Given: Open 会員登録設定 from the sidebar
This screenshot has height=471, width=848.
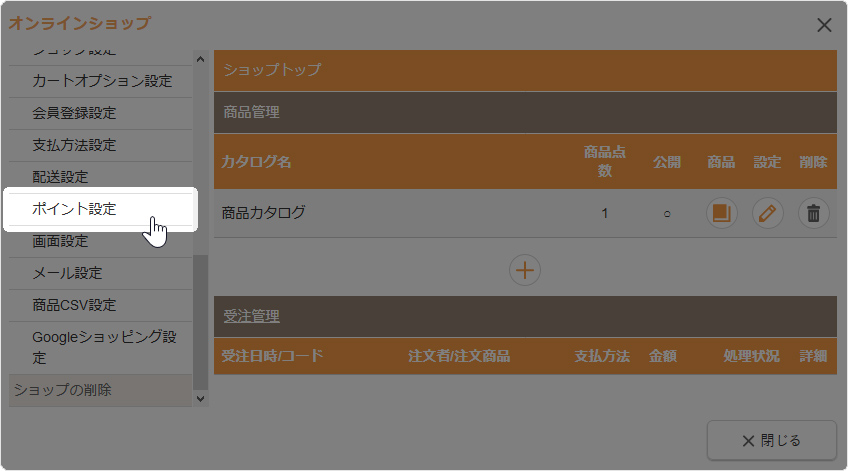Looking at the screenshot, I should coord(75,113).
